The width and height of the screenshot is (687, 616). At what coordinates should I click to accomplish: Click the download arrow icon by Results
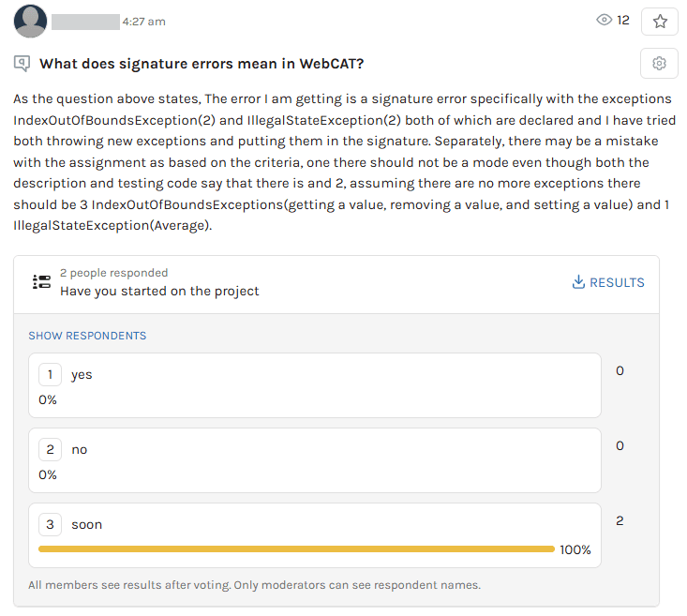[x=578, y=282]
